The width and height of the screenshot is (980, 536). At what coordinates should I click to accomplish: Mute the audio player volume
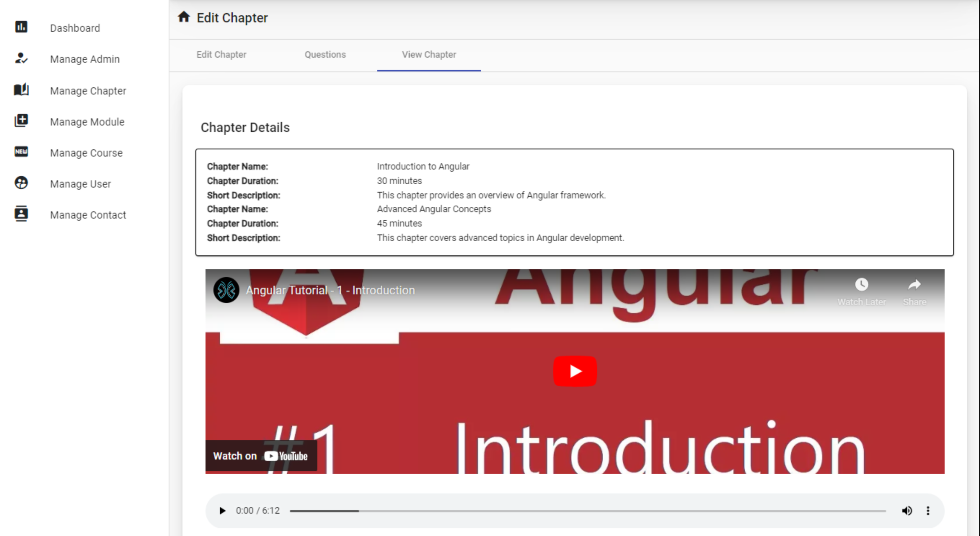(x=906, y=510)
